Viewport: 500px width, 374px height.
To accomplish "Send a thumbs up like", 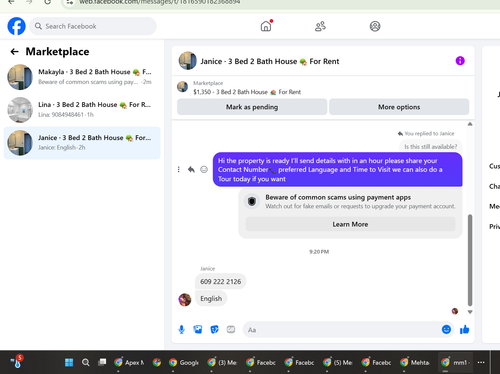I will (464, 330).
